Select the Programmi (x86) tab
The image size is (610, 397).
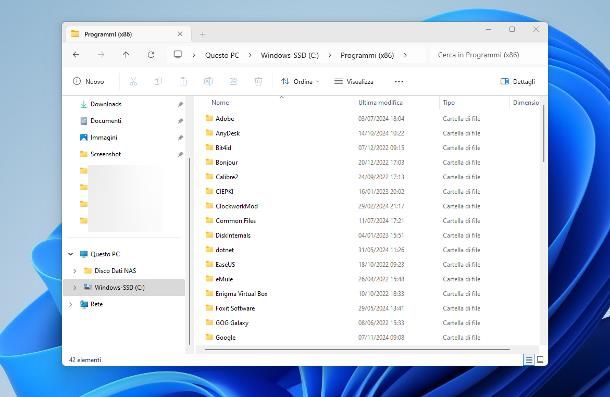coord(127,34)
